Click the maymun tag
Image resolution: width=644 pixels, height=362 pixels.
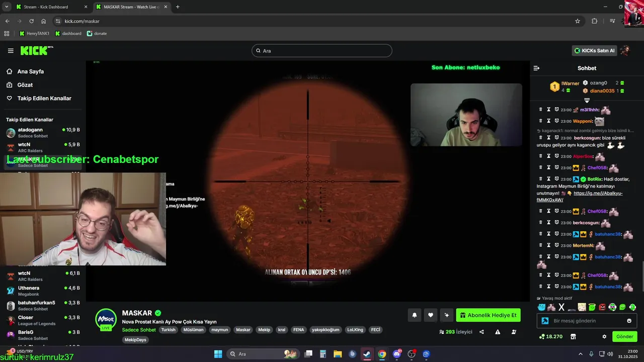click(219, 330)
